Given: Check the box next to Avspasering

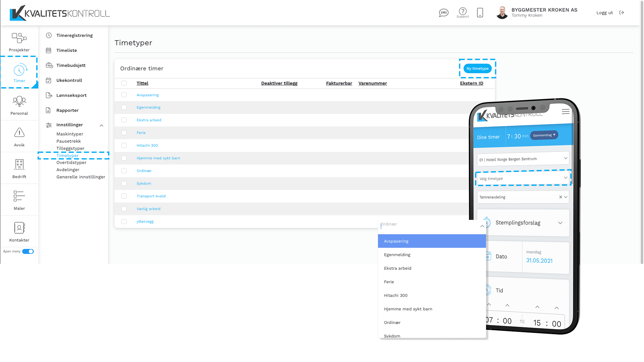Looking at the screenshot, I should 124,95.
